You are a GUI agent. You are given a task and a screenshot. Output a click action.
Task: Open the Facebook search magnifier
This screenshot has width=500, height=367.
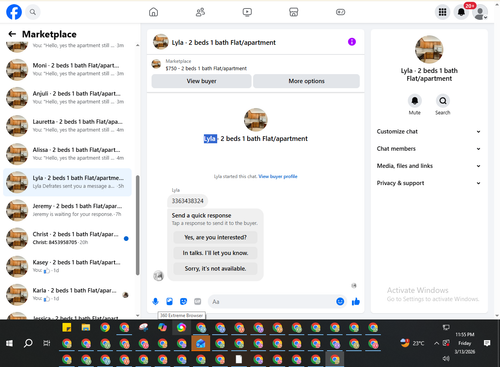point(33,12)
